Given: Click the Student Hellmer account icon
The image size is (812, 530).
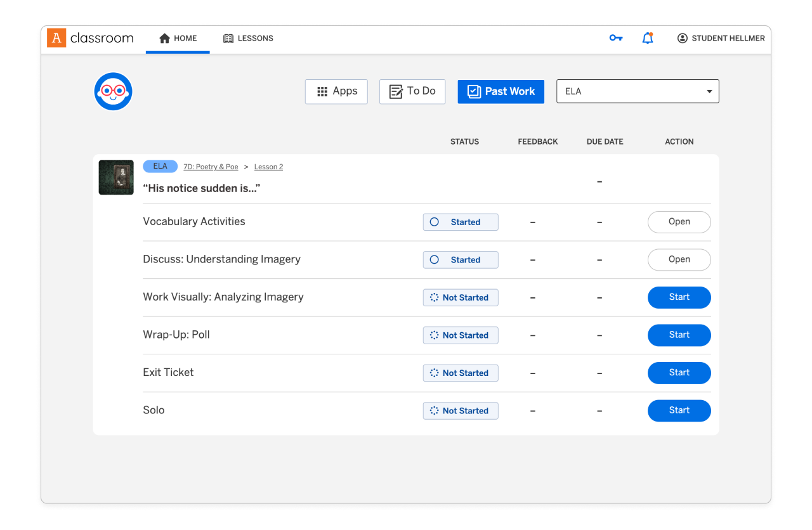Looking at the screenshot, I should [x=682, y=38].
